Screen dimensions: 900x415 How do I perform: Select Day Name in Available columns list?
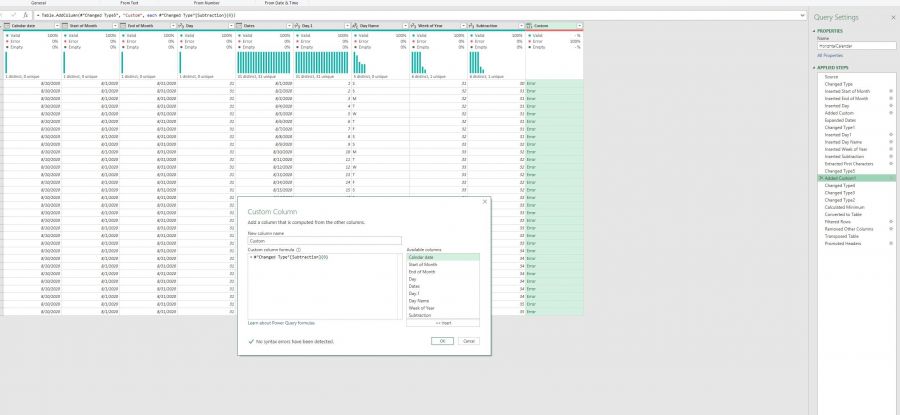coord(443,301)
